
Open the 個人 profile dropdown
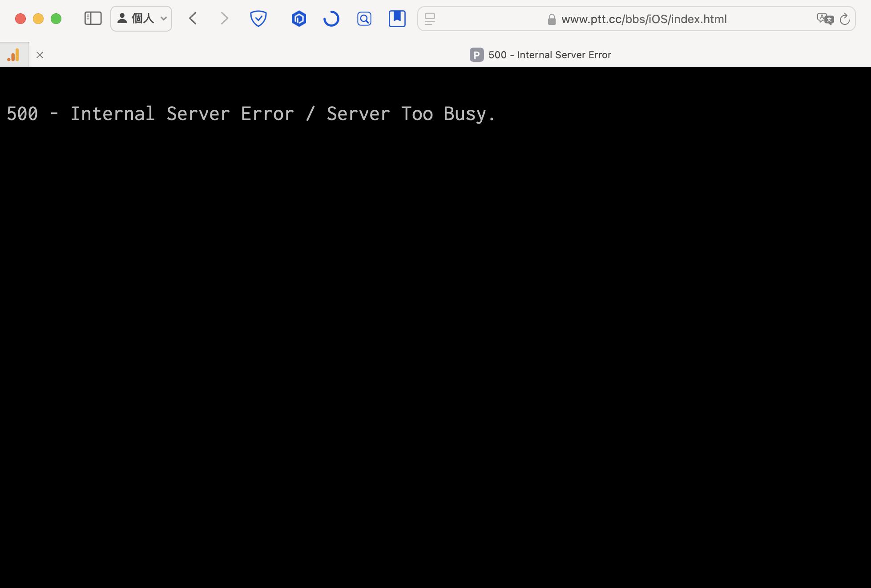[x=141, y=19]
